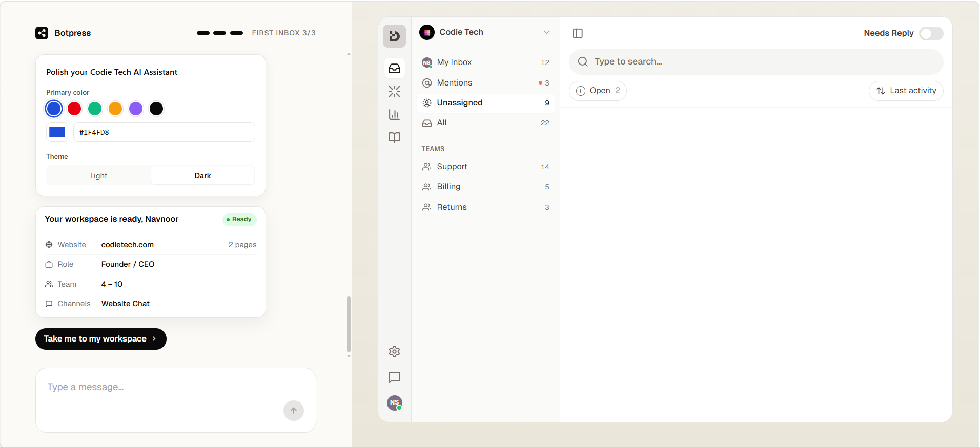The height and width of the screenshot is (447, 980).
Task: Click the Channels chat icon in workspace card
Action: [49, 304]
